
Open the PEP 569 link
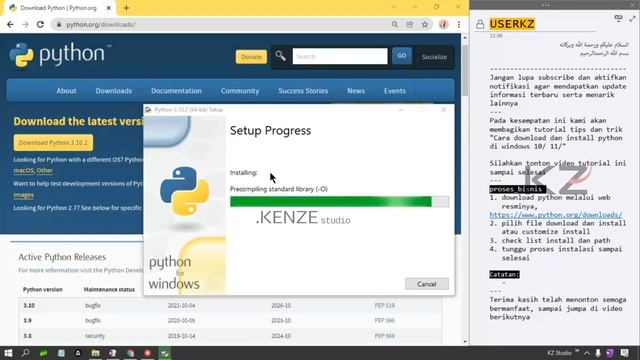pyautogui.click(x=384, y=336)
